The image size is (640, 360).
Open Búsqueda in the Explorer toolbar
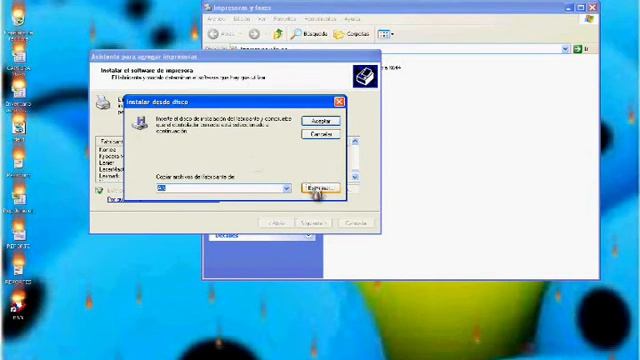[x=309, y=34]
